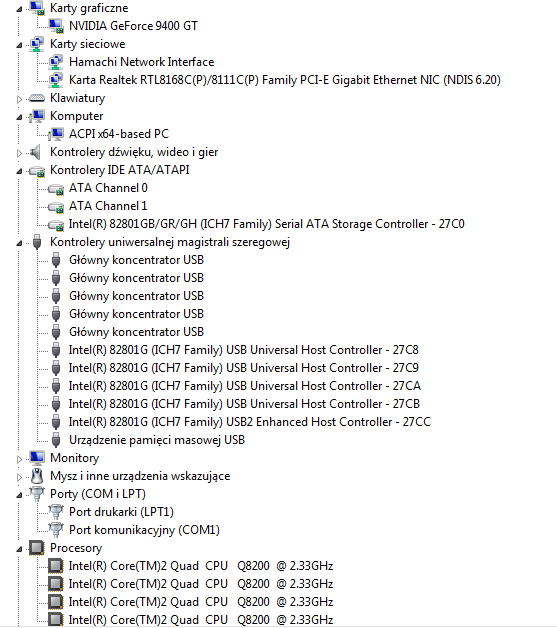Collapse the Porty (COM i LPT) category

(19, 495)
